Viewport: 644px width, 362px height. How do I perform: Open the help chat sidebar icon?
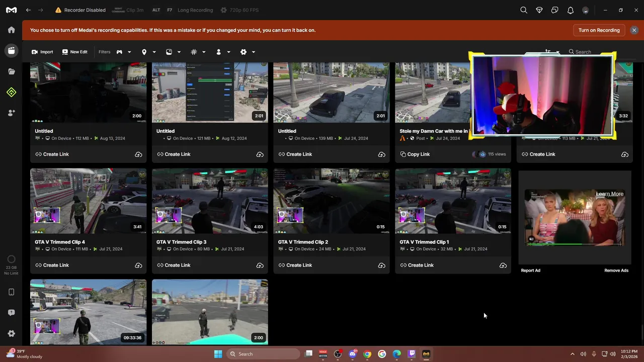(x=11, y=313)
